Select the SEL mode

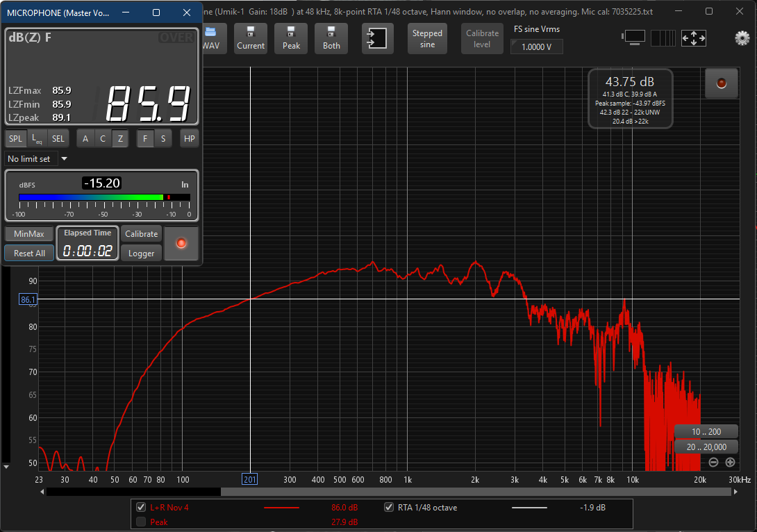click(58, 138)
